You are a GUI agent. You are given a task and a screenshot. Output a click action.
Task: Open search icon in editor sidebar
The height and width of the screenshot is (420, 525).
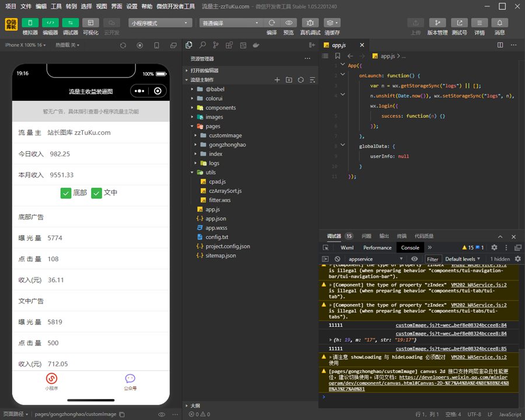[202, 45]
